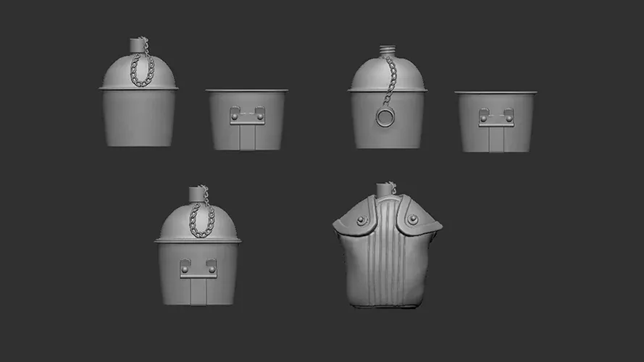Click the rim of the first empty cup

coord(247,90)
